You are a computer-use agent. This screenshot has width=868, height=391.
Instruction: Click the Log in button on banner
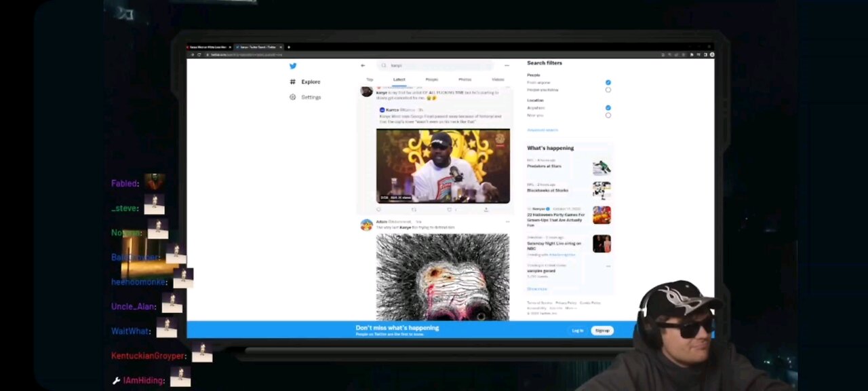(x=578, y=331)
